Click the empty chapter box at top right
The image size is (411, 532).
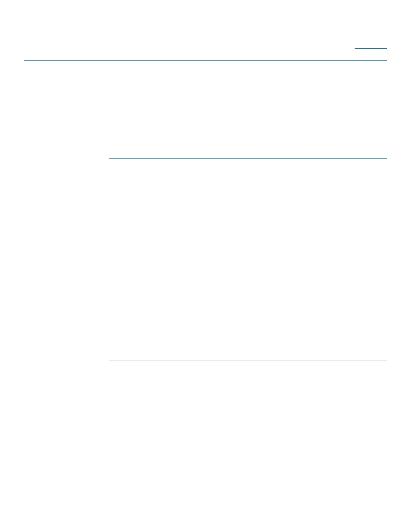tap(371, 54)
